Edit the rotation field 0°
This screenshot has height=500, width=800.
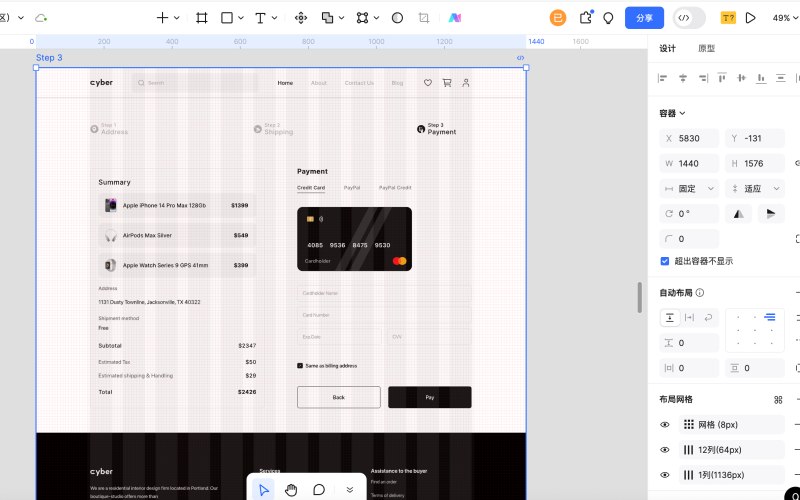pos(689,214)
